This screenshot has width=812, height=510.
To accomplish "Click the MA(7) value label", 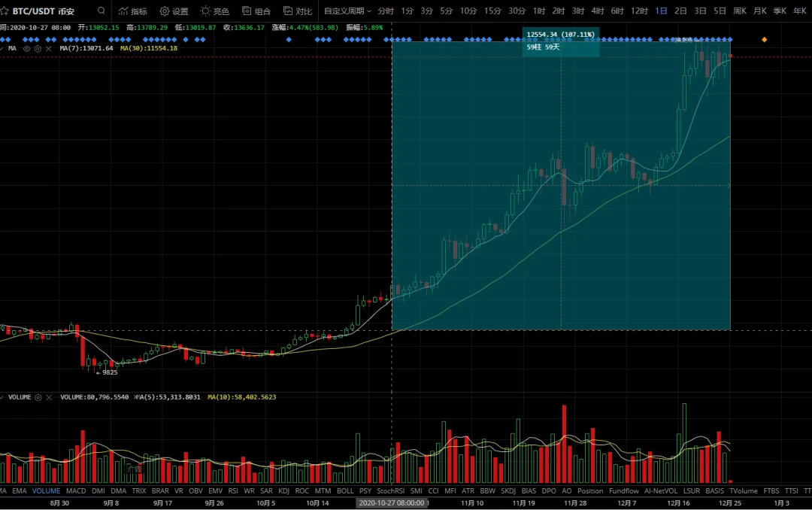I will (86, 48).
